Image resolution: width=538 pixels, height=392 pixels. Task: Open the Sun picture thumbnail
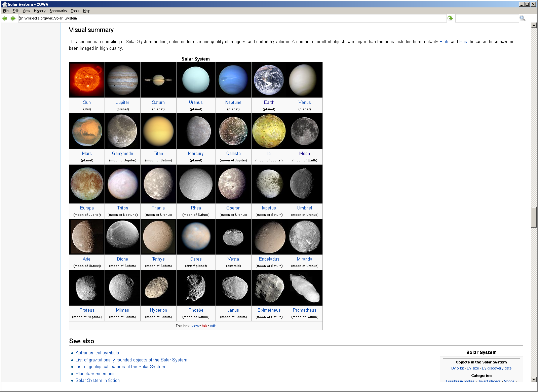pos(87,80)
